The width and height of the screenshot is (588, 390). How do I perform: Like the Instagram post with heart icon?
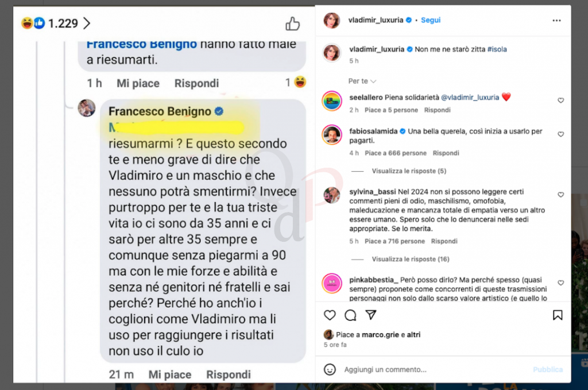[x=330, y=315]
